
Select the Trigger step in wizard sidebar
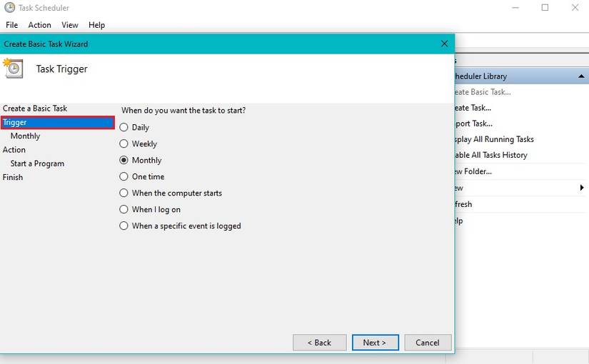(58, 123)
